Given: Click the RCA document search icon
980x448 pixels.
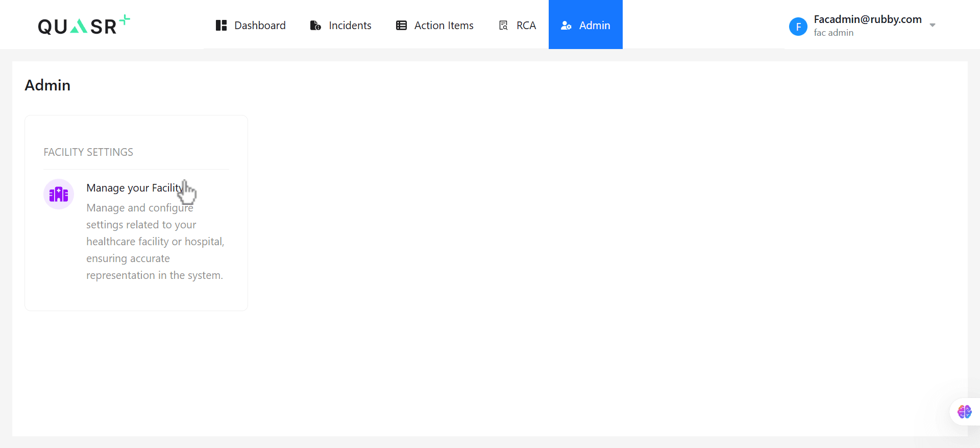Looking at the screenshot, I should tap(503, 26).
